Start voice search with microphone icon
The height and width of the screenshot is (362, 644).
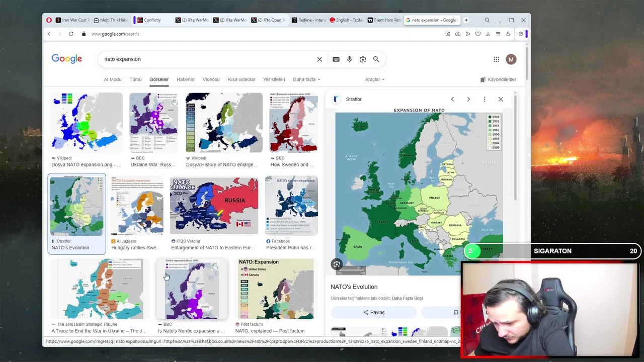[349, 59]
